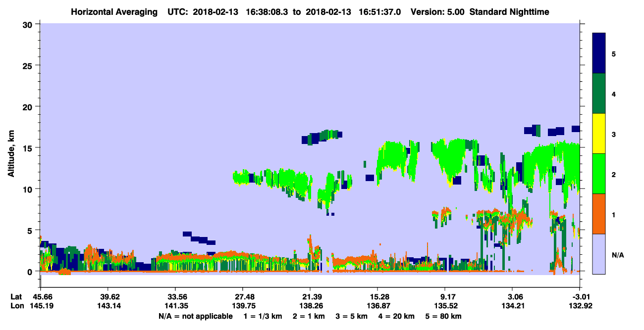Click the start time '16:38:08.3' in the title
The image size is (644, 330).
[268, 11]
